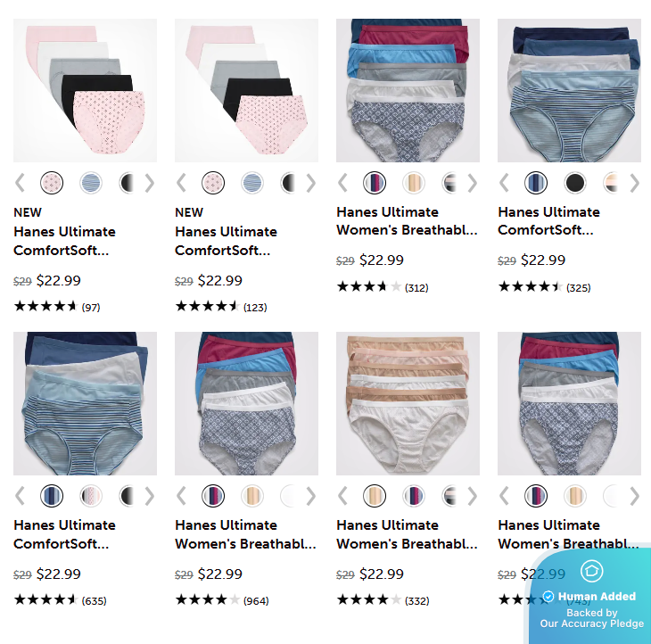Click next swatch arrow under first product

pos(150,183)
